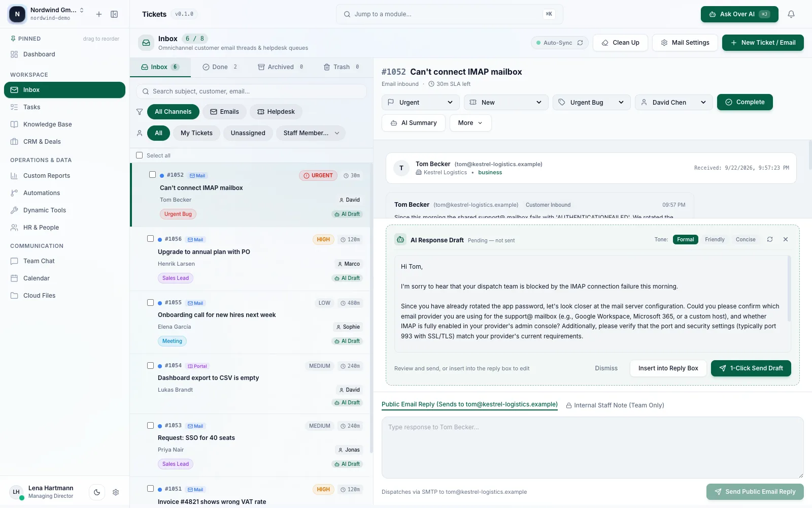Viewport: 812px width, 508px height.
Task: Check the Select all checkbox
Action: coord(140,155)
